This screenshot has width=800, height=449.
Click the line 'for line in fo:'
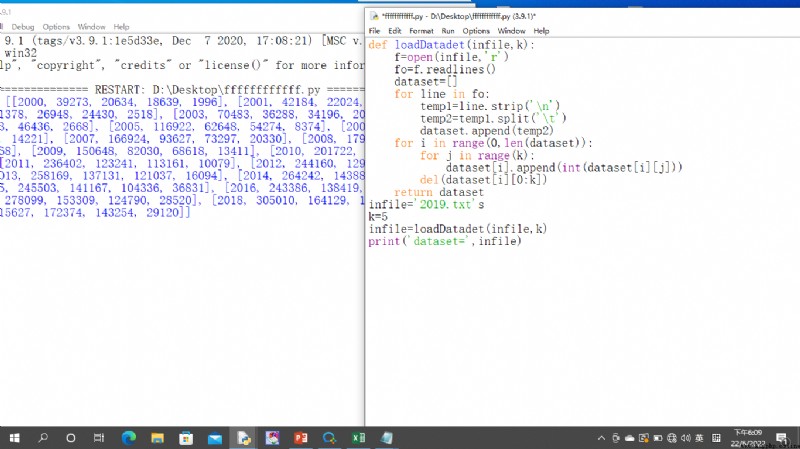[x=441, y=94]
